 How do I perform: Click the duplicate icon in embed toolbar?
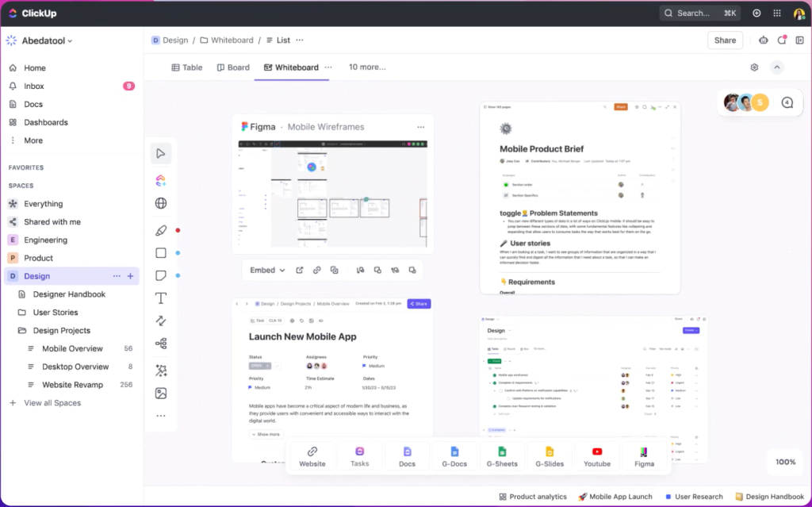[334, 270]
